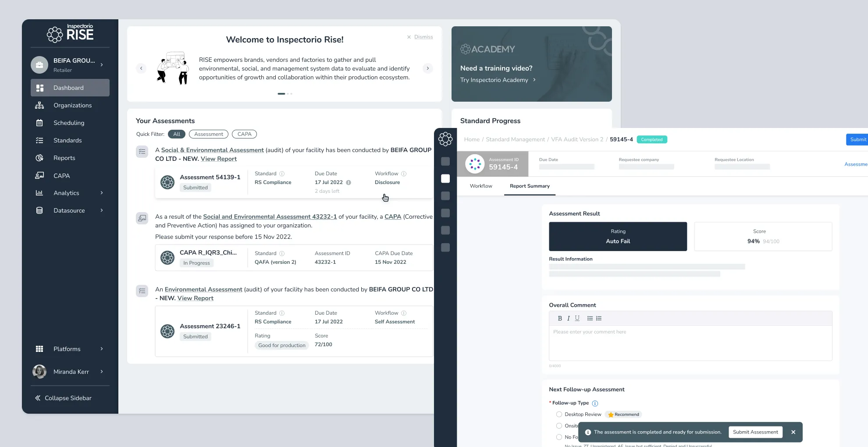Click the Datasource database icon
This screenshot has width=868, height=447.
[x=39, y=210]
